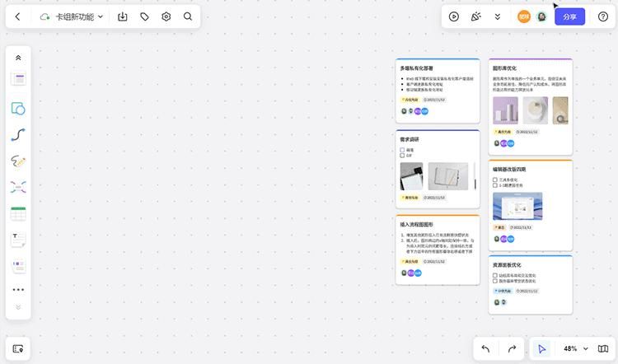Select the 插入流程图图形 card title
Viewport: 618px width, 364px height.
pyautogui.click(x=417, y=225)
